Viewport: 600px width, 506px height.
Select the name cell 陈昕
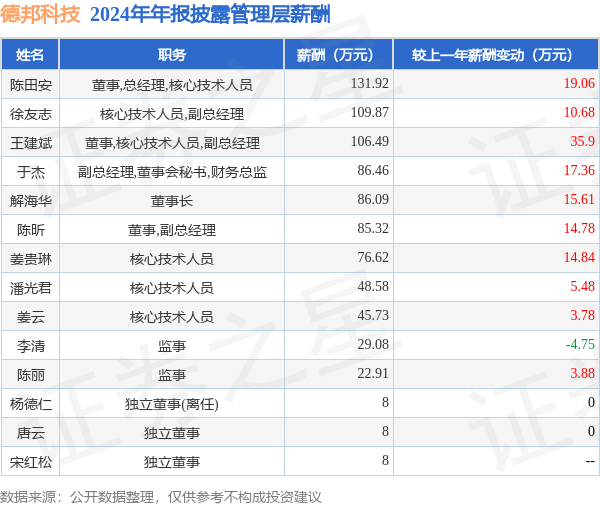[x=31, y=230]
